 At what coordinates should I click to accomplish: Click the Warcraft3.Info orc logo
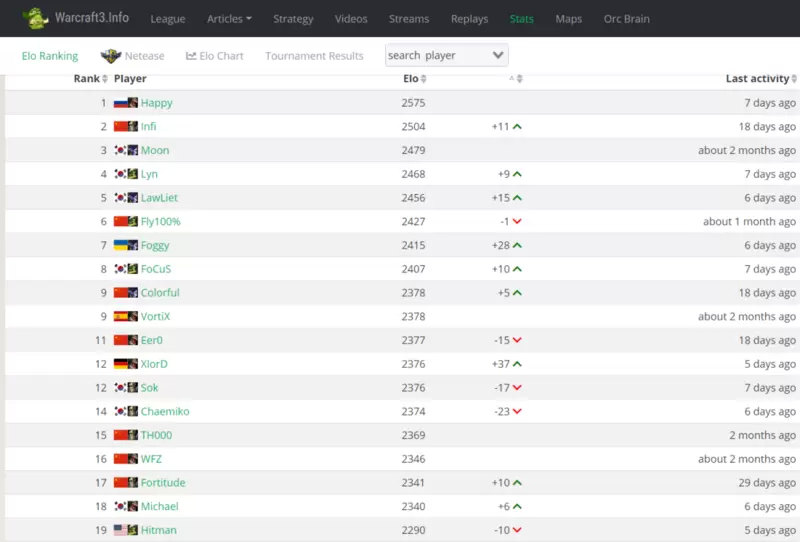click(x=36, y=18)
